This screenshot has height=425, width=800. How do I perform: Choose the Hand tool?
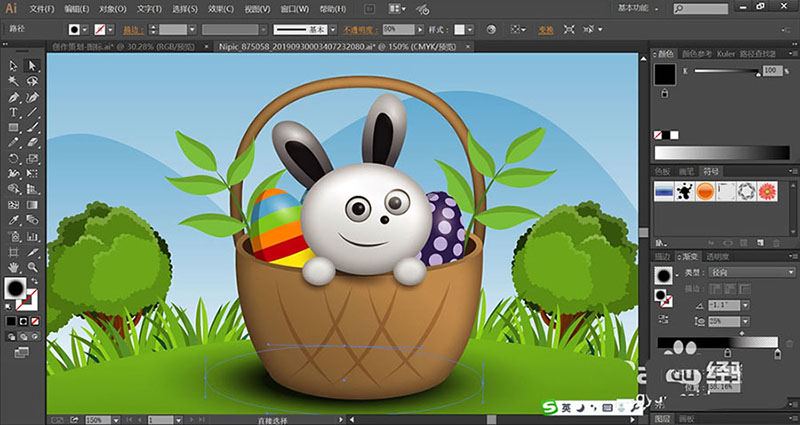point(13,267)
